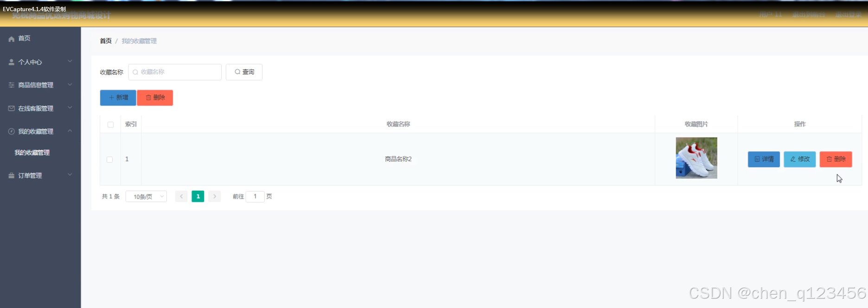Click the briefcase icon beside 订单管理
868x308 pixels.
click(12, 176)
